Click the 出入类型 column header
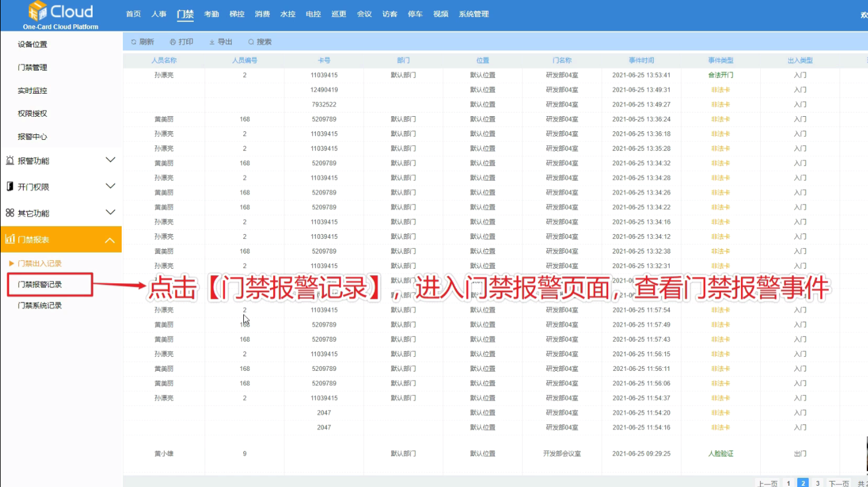This screenshot has width=868, height=487. (800, 60)
